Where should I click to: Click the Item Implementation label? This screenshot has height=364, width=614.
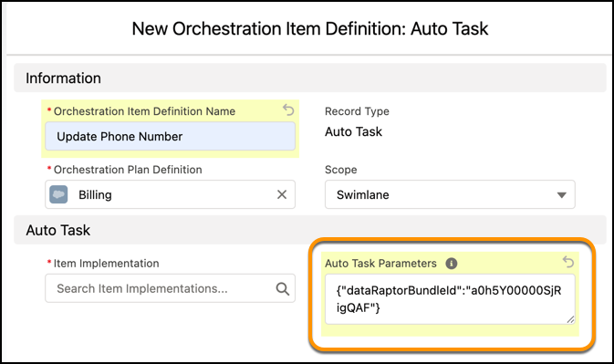coord(106,264)
